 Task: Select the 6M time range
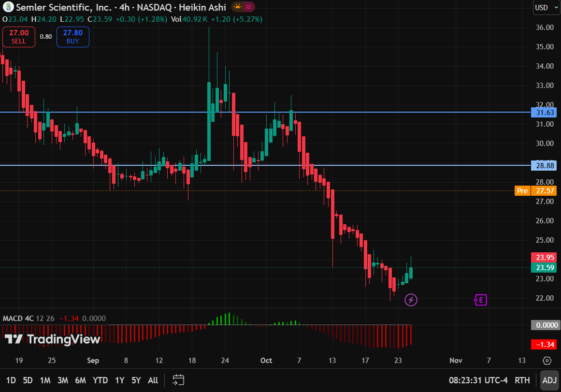[x=81, y=380]
